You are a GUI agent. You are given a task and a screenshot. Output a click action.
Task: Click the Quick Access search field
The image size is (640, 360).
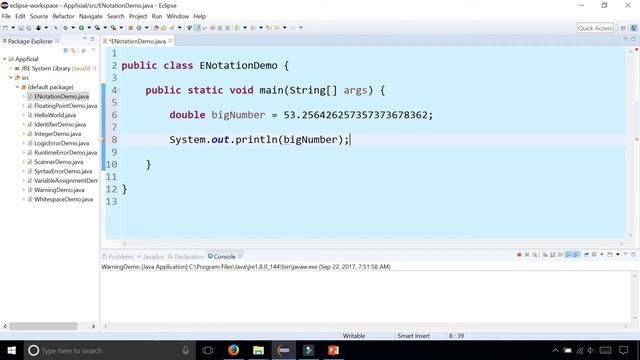pos(595,28)
